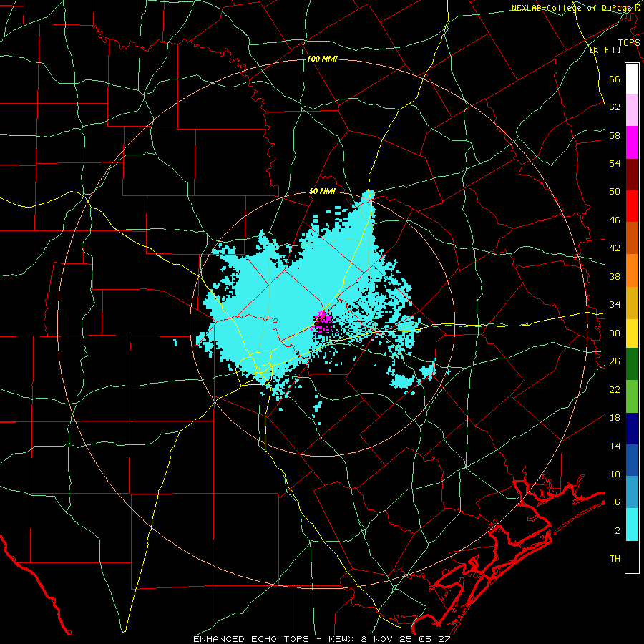Click the "66" legend value

[615, 79]
